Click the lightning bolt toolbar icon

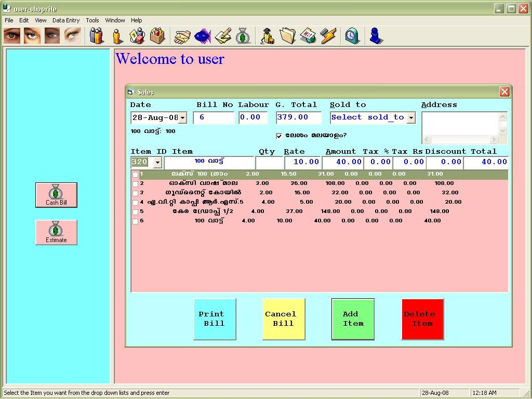tap(328, 36)
